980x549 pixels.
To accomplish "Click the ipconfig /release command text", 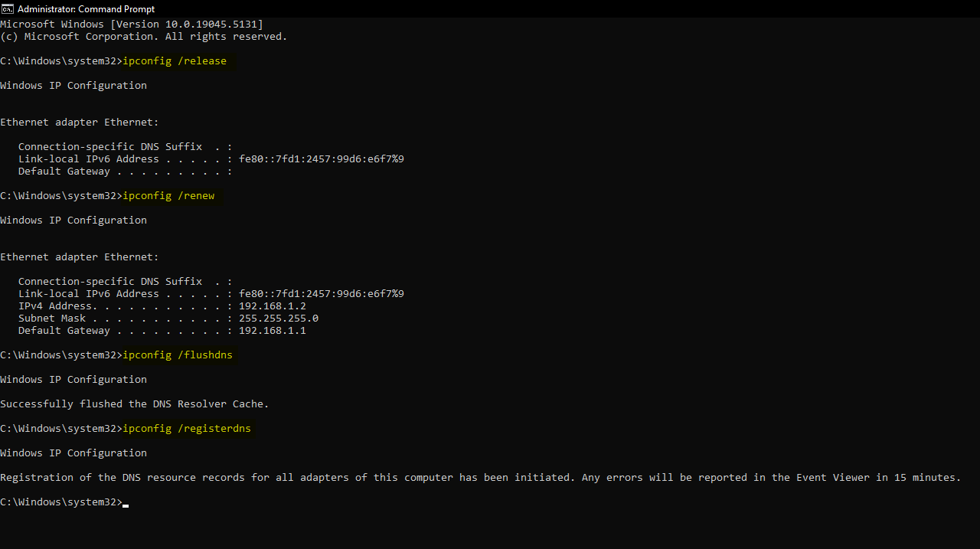I will click(175, 61).
